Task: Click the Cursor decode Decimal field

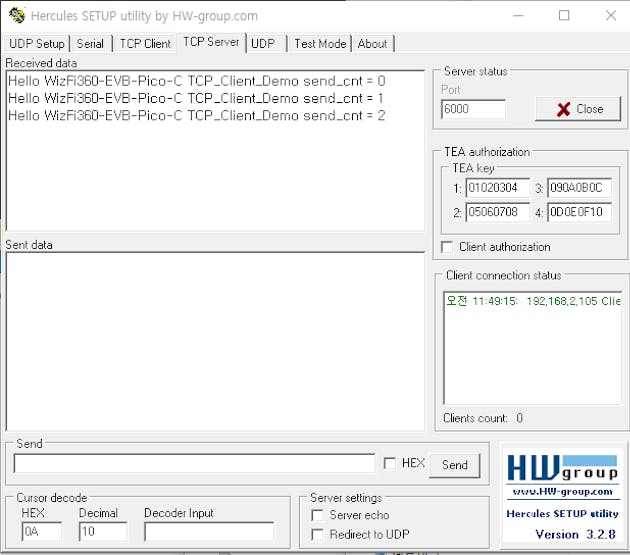Action: click(x=103, y=532)
